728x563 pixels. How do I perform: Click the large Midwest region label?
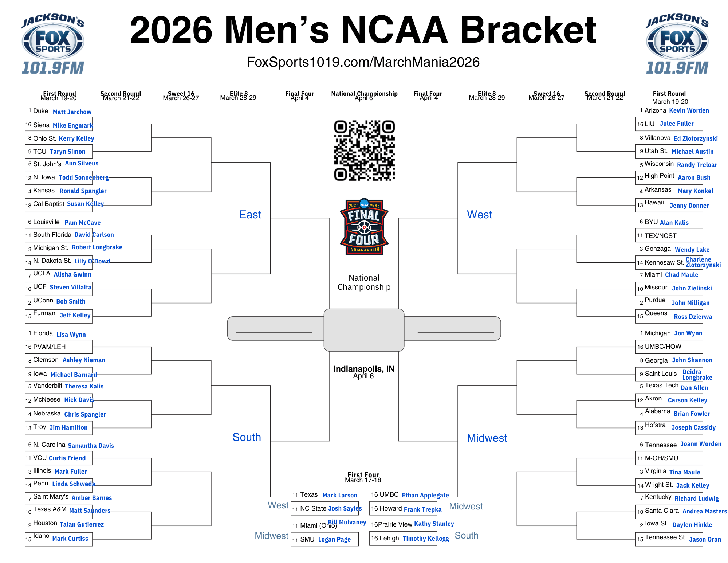tap(487, 438)
